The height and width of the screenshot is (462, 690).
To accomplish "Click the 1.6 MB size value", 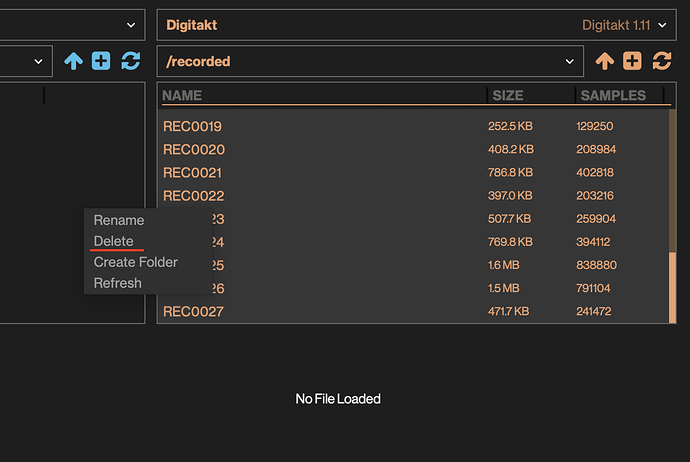I will point(503,265).
